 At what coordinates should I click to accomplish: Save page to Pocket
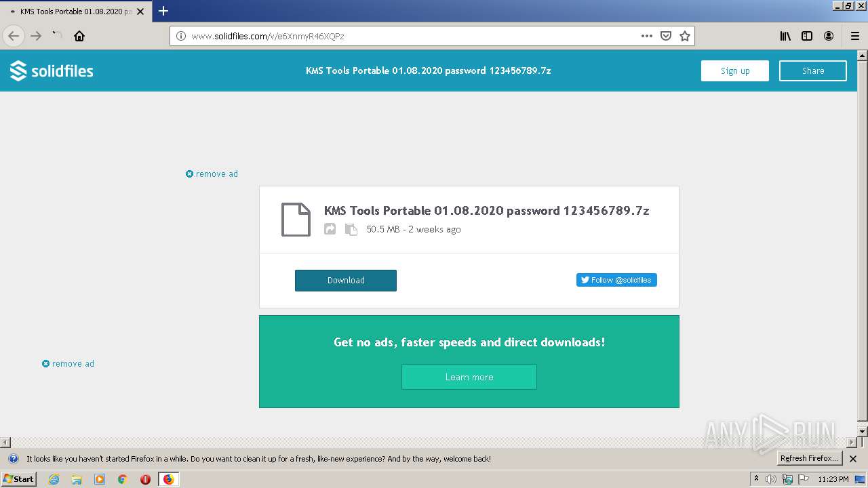666,36
